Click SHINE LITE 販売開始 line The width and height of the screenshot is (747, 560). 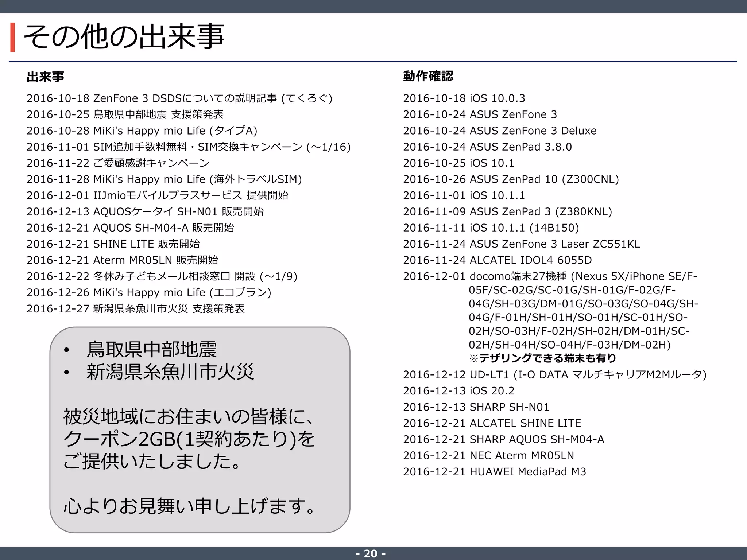pyautogui.click(x=113, y=244)
